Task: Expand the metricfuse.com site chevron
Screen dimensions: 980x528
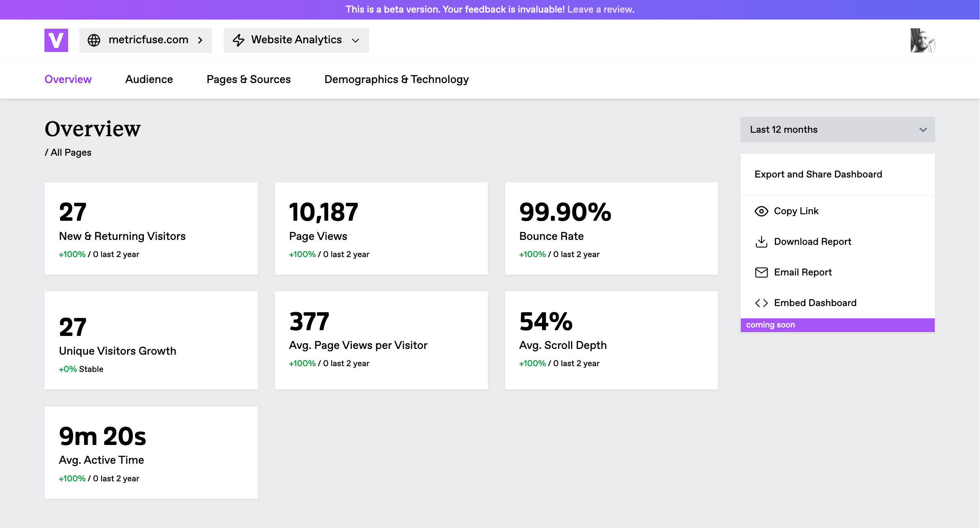Action: 200,40
